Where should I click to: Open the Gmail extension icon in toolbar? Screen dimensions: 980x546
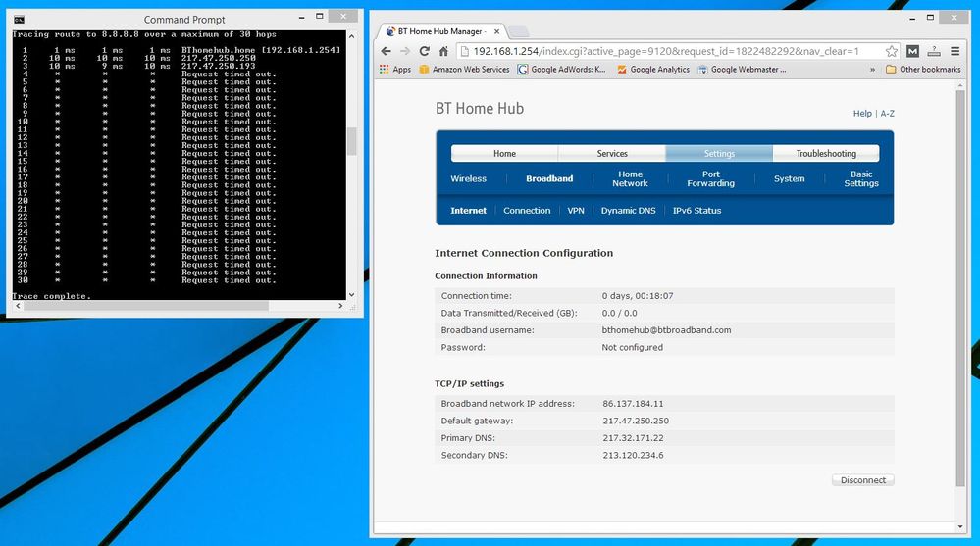(x=912, y=51)
